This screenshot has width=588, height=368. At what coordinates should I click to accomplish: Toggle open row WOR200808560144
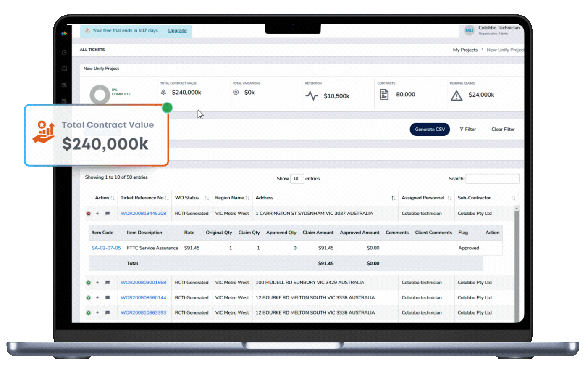coord(88,297)
